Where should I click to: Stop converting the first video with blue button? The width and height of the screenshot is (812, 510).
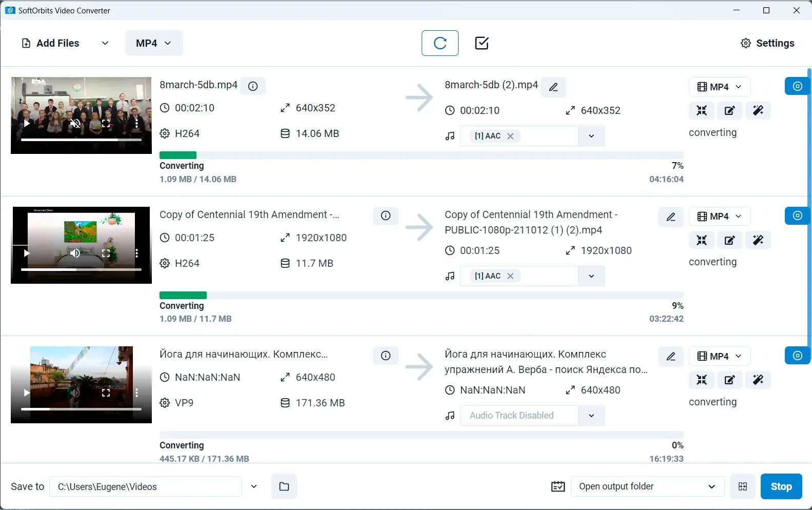click(x=797, y=86)
